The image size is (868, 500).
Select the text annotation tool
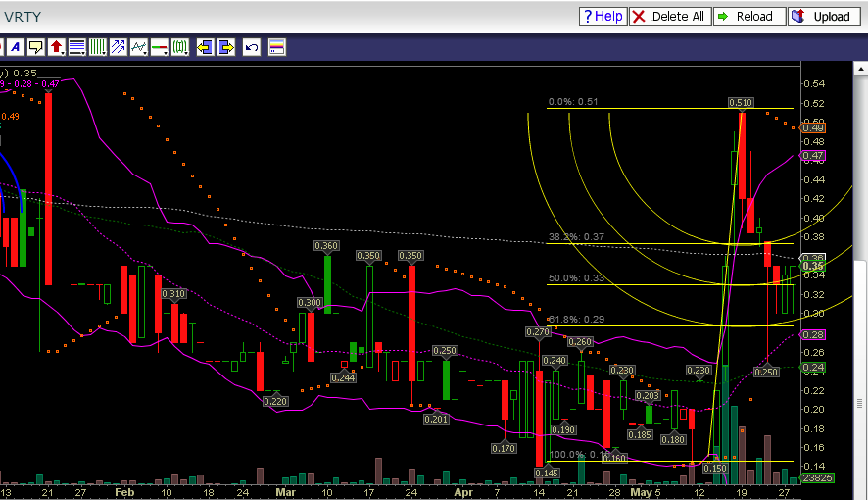tap(16, 48)
